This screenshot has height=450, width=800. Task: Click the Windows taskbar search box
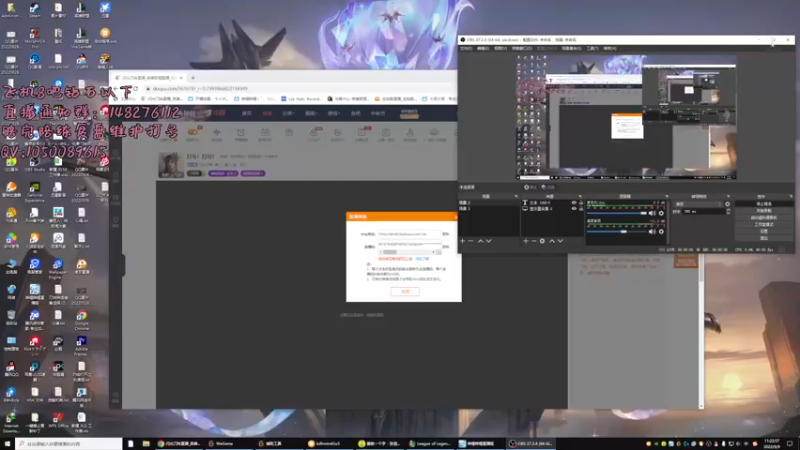point(69,444)
